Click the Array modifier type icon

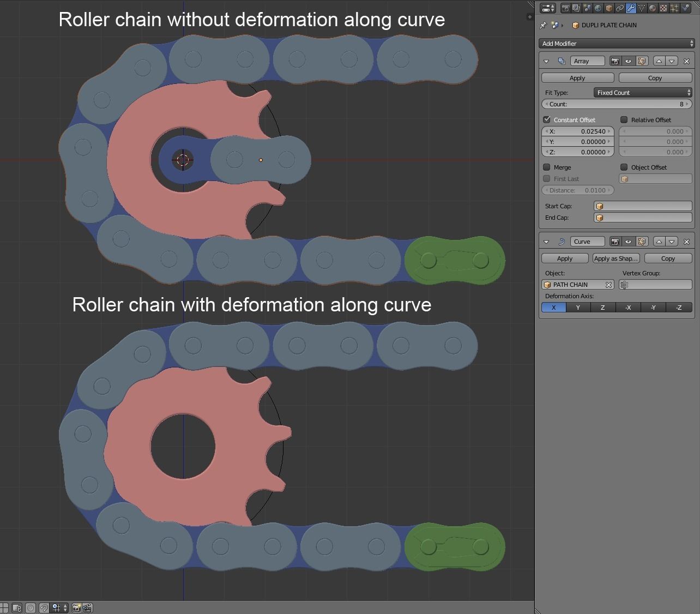coord(561,61)
